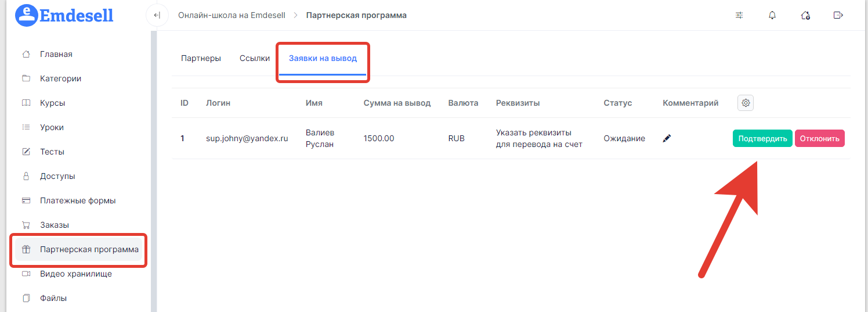Screen dimensions: 868x312
Task: Open Платежные формы menu item
Action: coord(78,200)
